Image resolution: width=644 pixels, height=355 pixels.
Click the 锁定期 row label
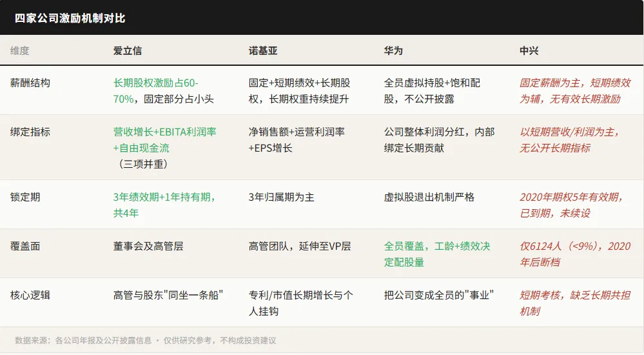[x=25, y=197]
